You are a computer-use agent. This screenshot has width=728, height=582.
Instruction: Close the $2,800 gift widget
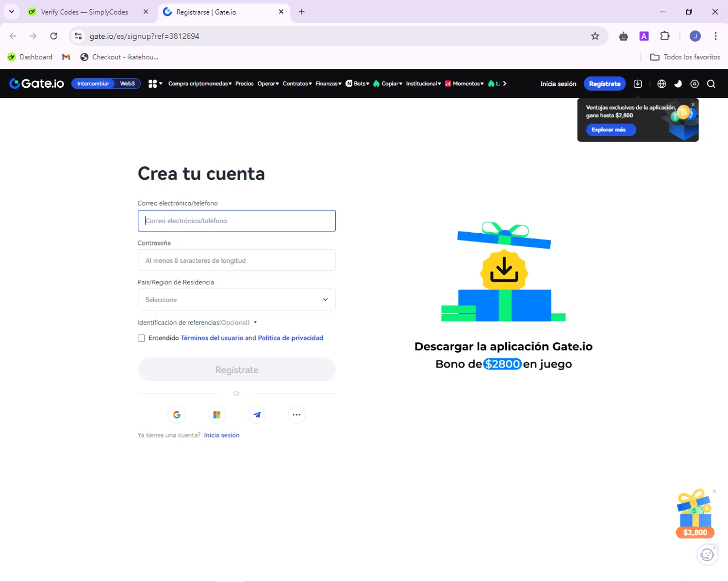[714, 491]
